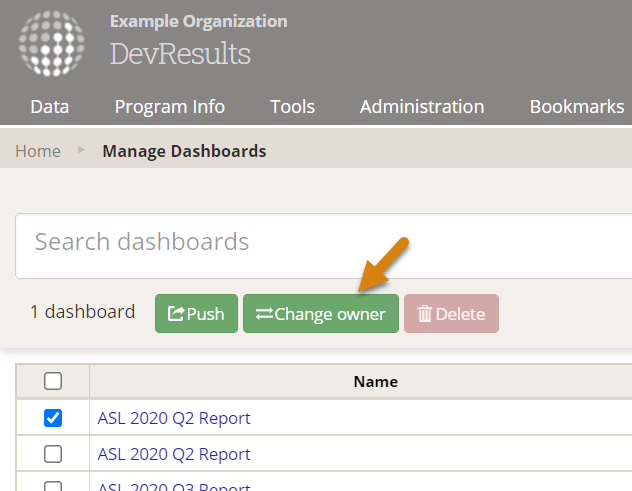Open the Program Info menu
Viewport: 632px width, 491px height.
pyautogui.click(x=170, y=107)
